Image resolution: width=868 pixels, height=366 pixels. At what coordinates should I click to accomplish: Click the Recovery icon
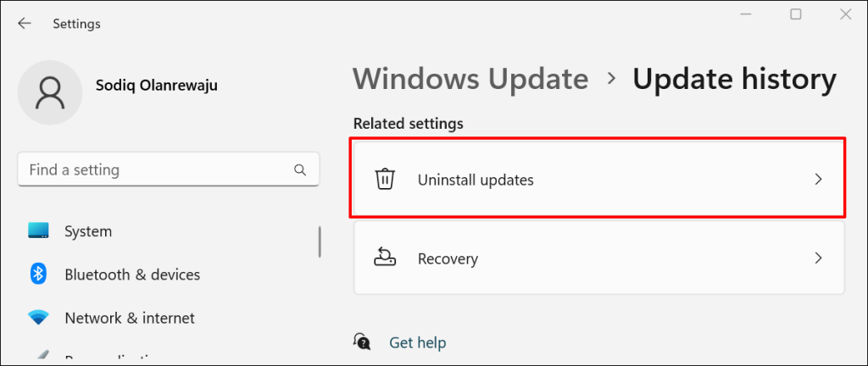385,258
